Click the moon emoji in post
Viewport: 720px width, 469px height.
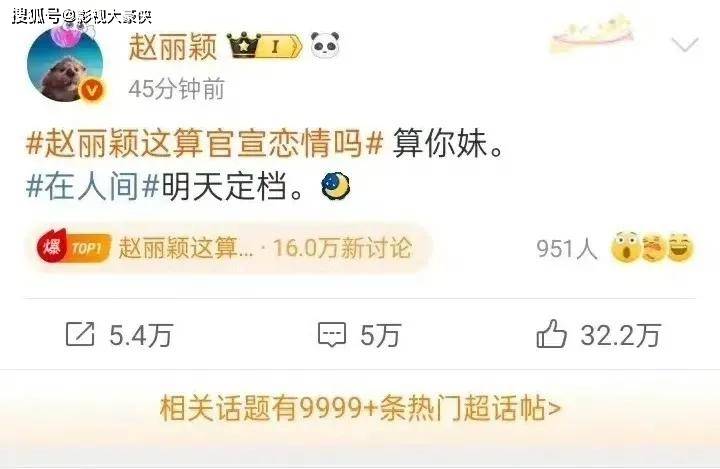[336, 186]
